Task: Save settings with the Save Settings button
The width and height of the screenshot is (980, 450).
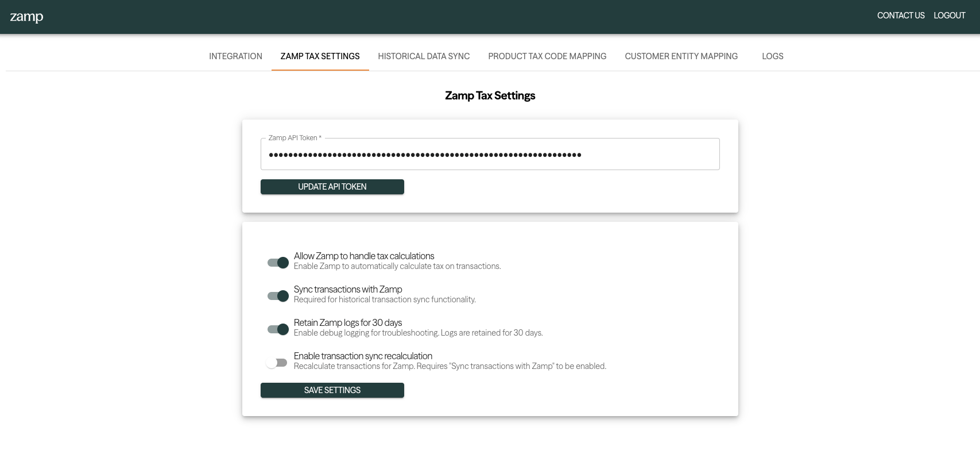Action: pyautogui.click(x=332, y=390)
